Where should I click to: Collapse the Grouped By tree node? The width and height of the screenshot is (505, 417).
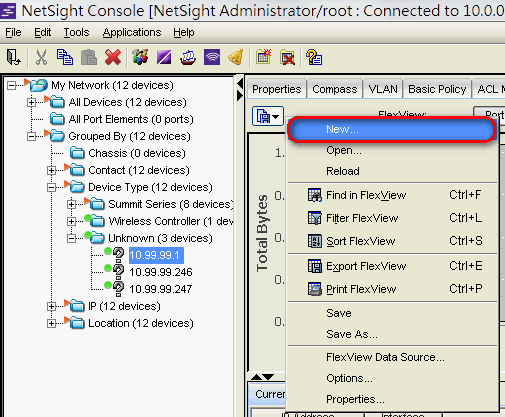(31, 136)
